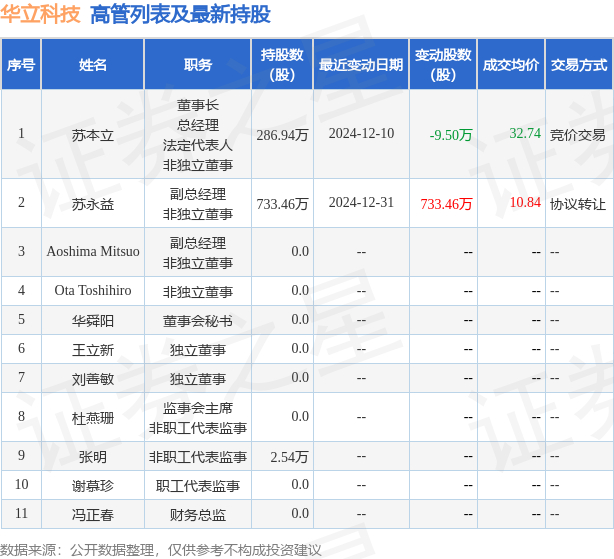Click the name 冯正春
Screen dimensions: 614x559
coord(93,515)
